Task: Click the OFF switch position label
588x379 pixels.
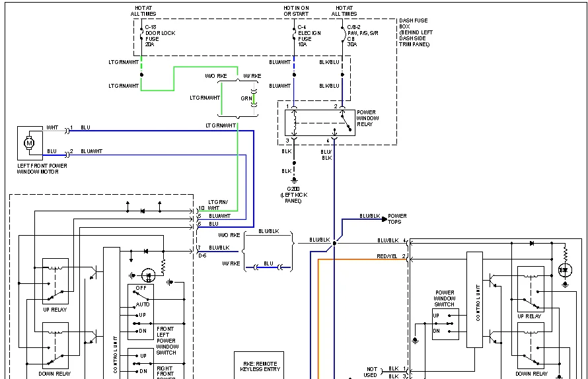Action: [x=141, y=288]
